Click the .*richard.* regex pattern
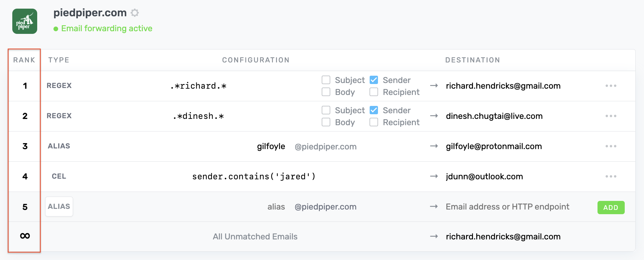The width and height of the screenshot is (644, 260). (198, 86)
